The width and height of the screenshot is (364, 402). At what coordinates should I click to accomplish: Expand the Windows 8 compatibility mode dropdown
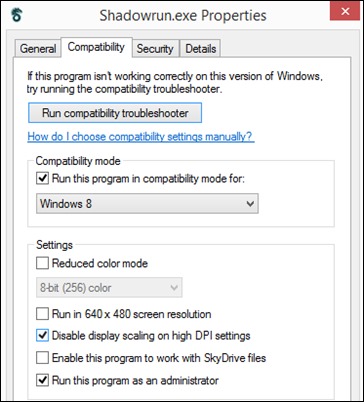[147, 203]
